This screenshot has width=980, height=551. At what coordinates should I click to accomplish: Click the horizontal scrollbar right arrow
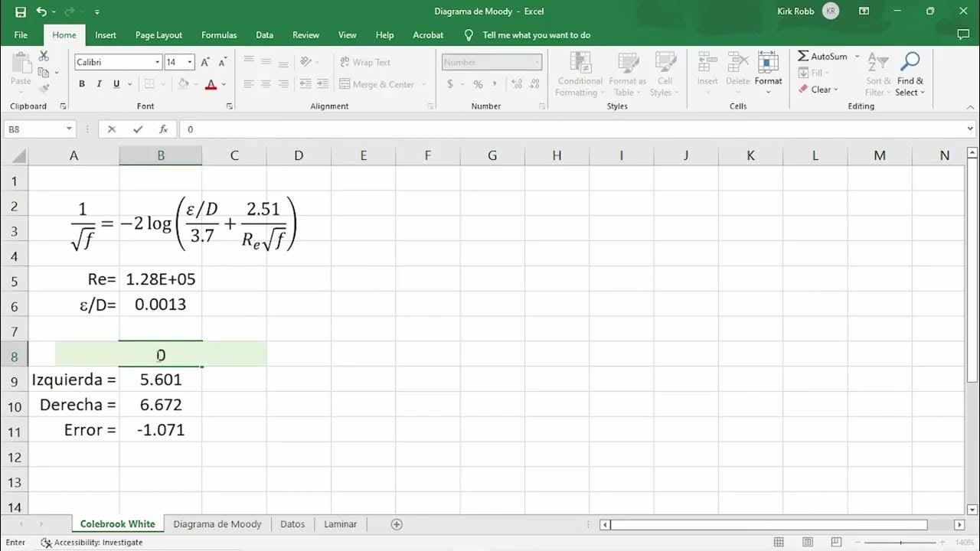pyautogui.click(x=960, y=524)
